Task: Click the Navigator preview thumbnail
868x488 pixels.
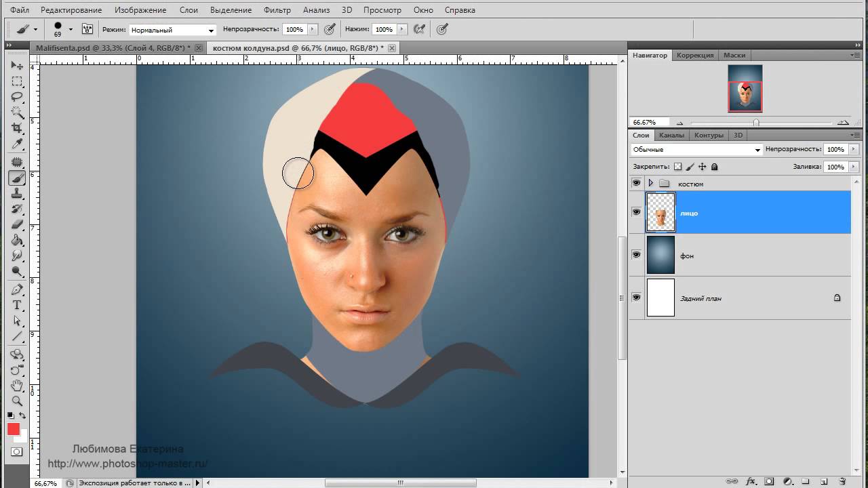Action: (x=745, y=89)
